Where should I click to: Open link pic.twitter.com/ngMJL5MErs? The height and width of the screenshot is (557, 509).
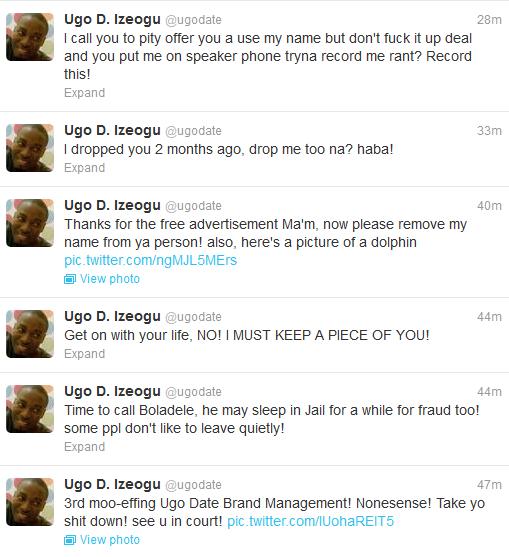(151, 260)
